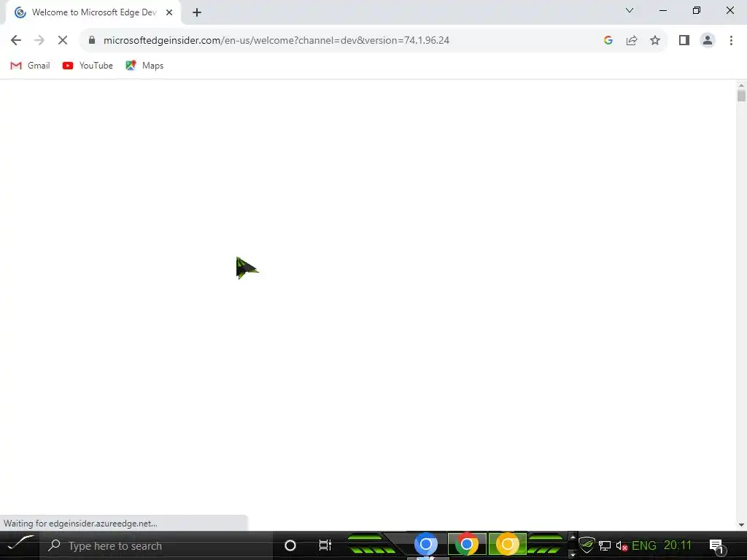Open a new tab with the plus button
747x560 pixels.
(x=197, y=12)
